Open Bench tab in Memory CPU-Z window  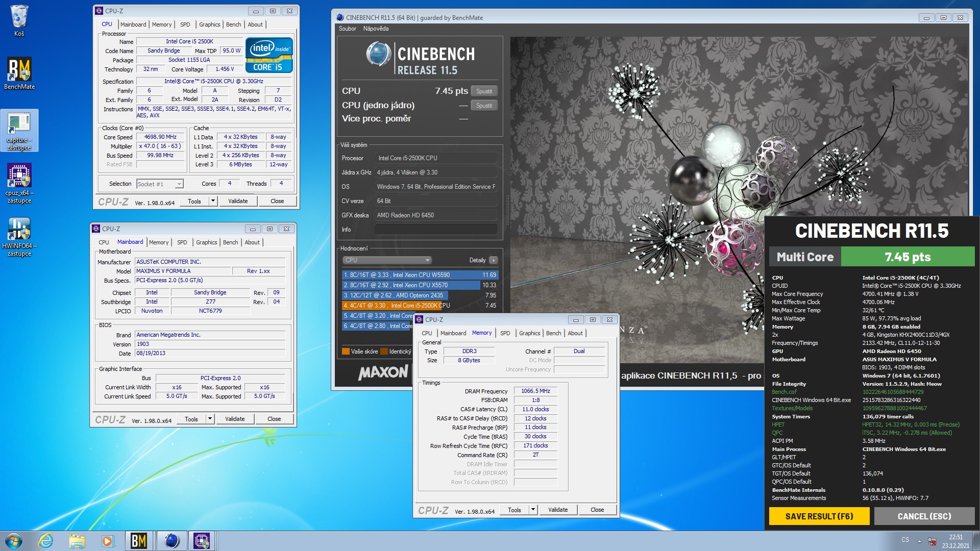point(554,333)
